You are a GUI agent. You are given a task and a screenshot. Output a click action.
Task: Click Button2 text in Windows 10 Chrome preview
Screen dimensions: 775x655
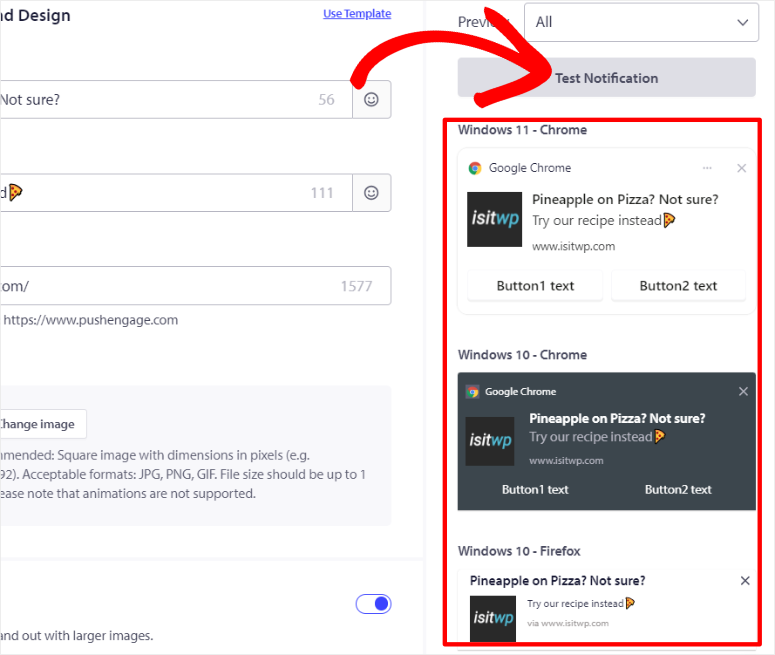(x=678, y=489)
